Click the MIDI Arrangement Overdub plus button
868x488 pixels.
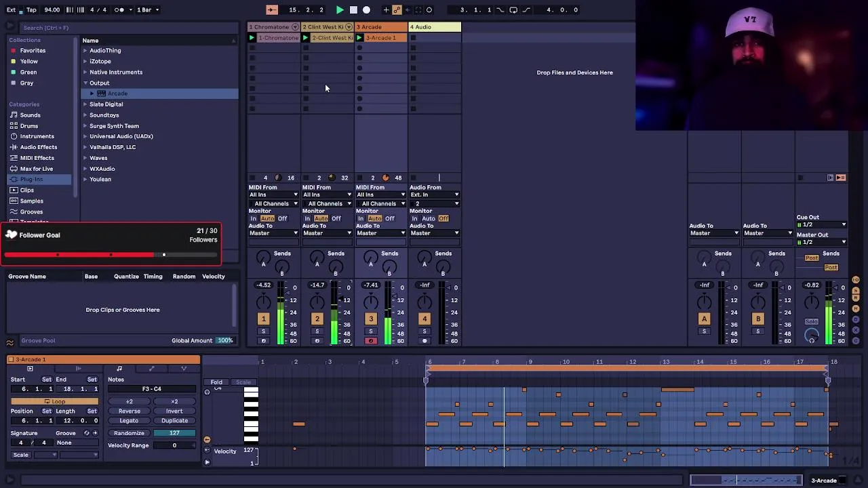point(387,9)
